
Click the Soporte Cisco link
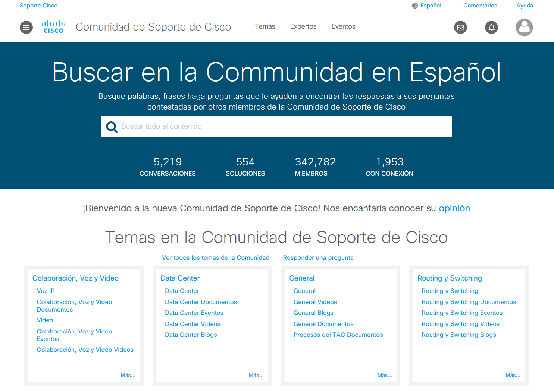point(38,6)
